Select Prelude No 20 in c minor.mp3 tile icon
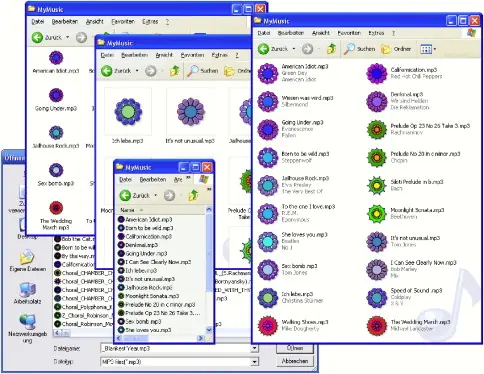The width and height of the screenshot is (484, 374). click(377, 157)
